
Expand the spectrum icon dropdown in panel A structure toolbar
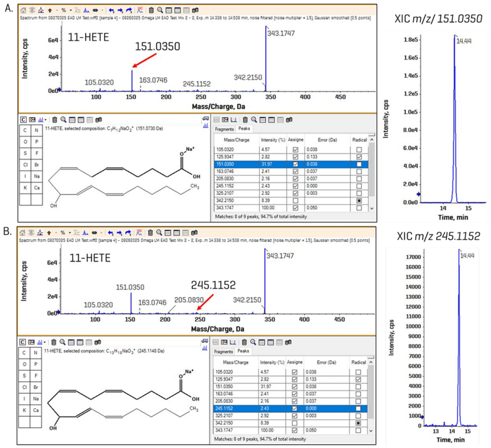click(45, 120)
